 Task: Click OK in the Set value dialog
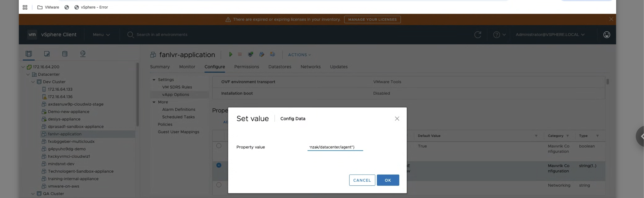388,180
